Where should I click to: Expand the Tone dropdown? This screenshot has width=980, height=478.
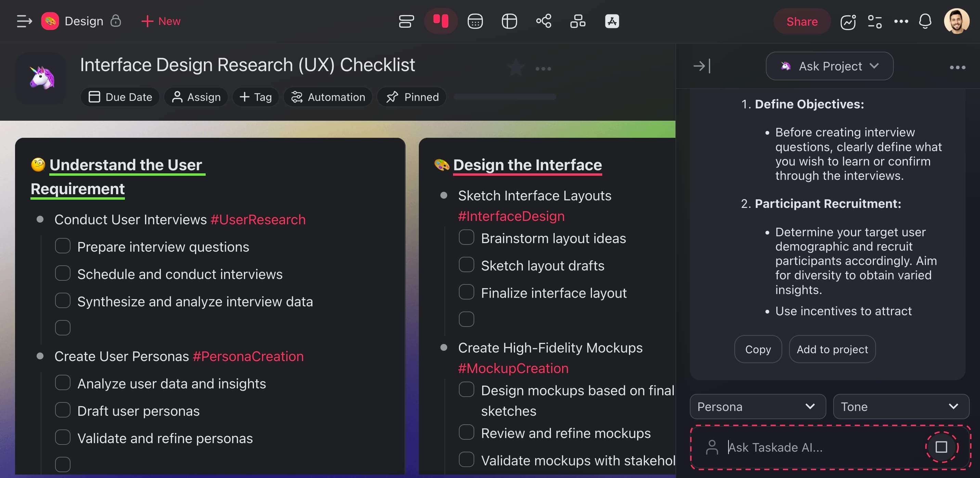coord(901,407)
